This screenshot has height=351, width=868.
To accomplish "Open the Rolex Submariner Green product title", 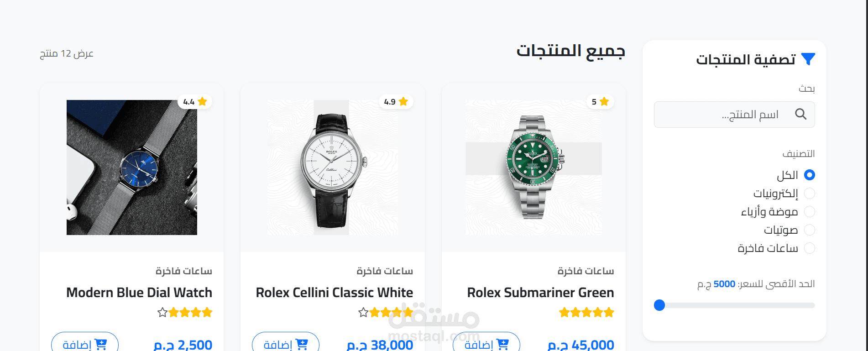I will (x=540, y=293).
